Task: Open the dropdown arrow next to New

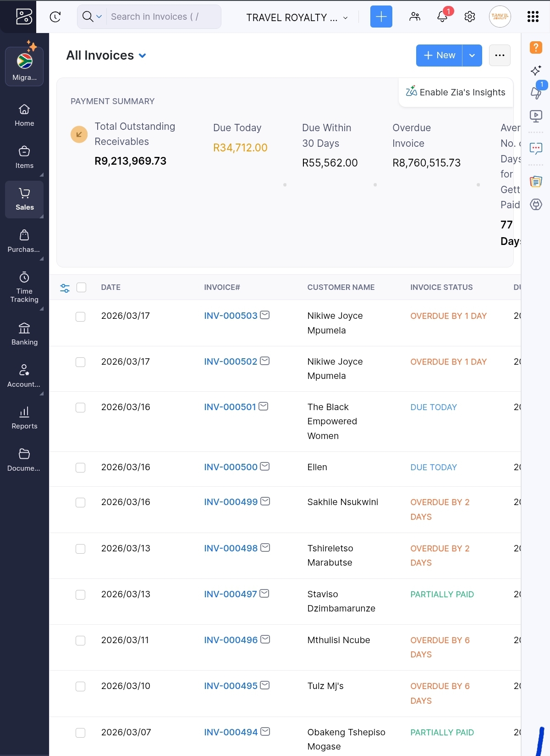Action: (472, 56)
